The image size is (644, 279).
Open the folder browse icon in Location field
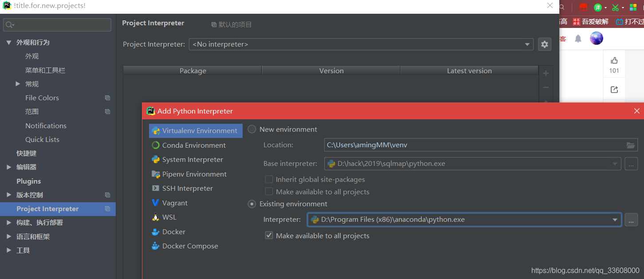tap(631, 145)
